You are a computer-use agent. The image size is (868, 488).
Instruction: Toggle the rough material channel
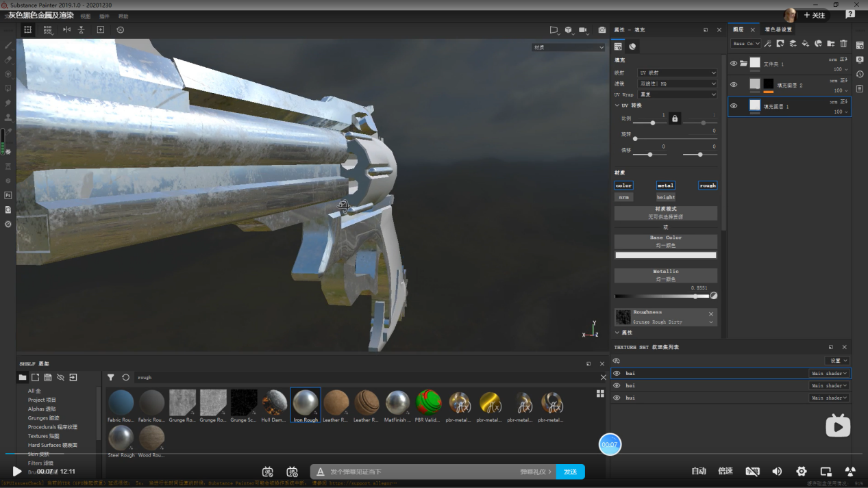(708, 185)
